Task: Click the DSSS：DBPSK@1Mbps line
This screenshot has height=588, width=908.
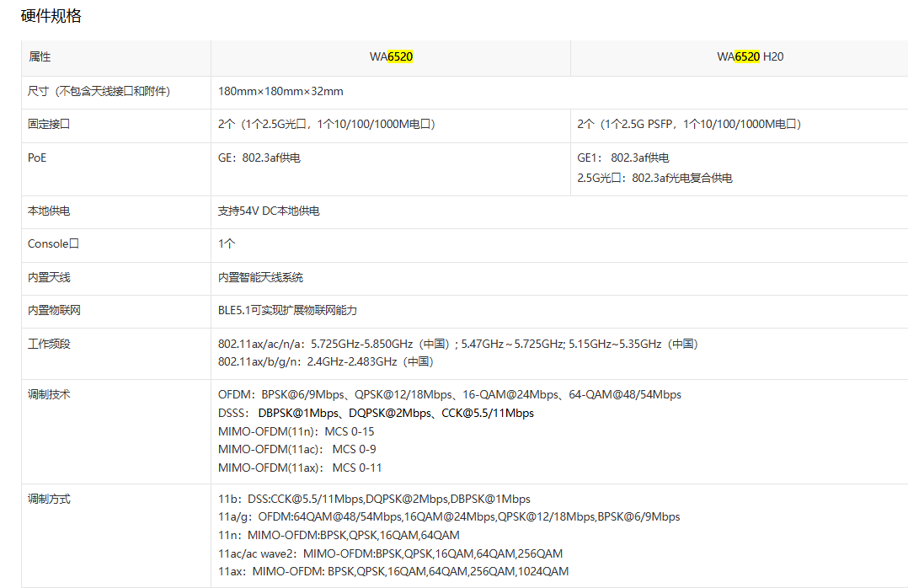Action: pyautogui.click(x=376, y=413)
